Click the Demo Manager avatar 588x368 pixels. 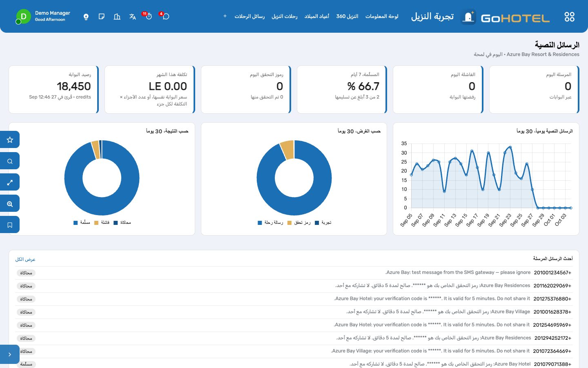[23, 16]
